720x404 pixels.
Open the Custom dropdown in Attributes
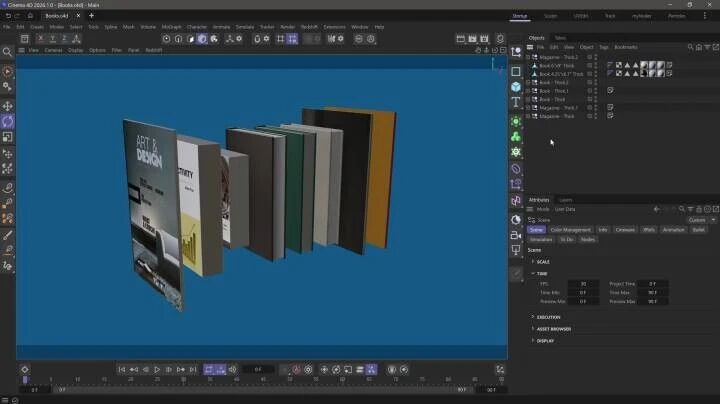click(698, 219)
